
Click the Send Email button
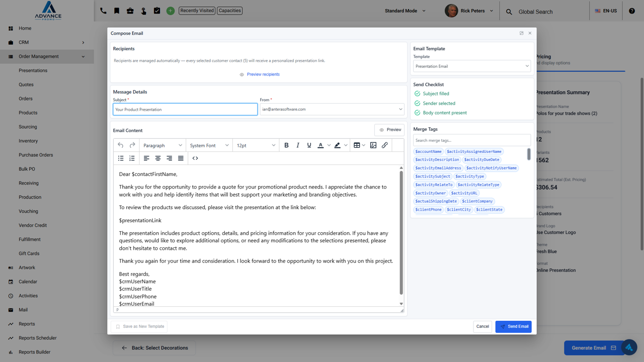[513, 327]
